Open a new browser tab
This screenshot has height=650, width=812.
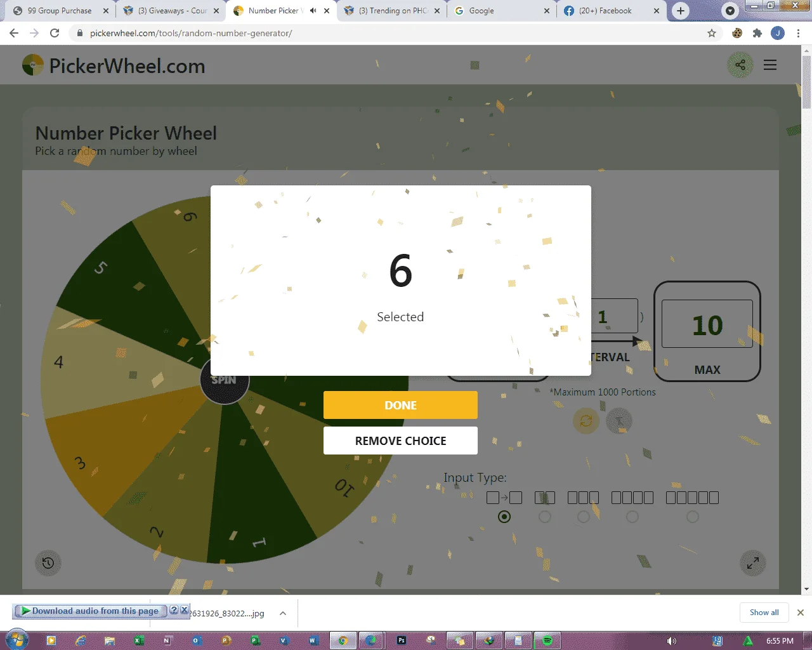coord(681,11)
